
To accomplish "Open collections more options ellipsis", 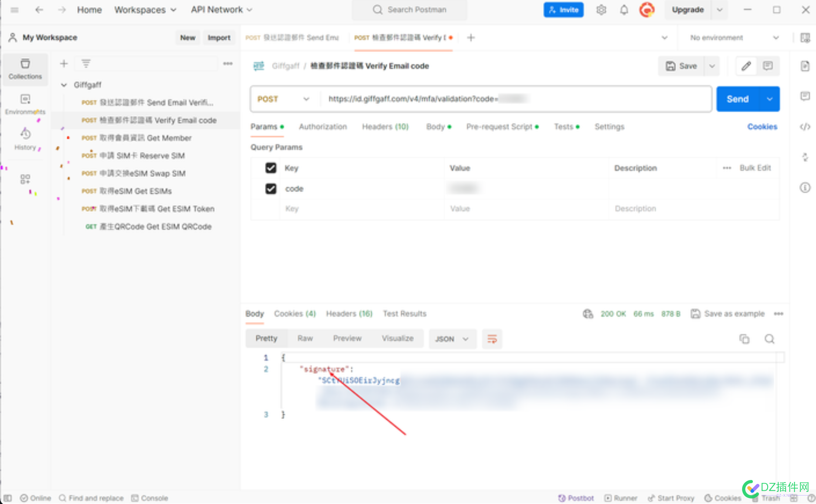I will pos(228,64).
